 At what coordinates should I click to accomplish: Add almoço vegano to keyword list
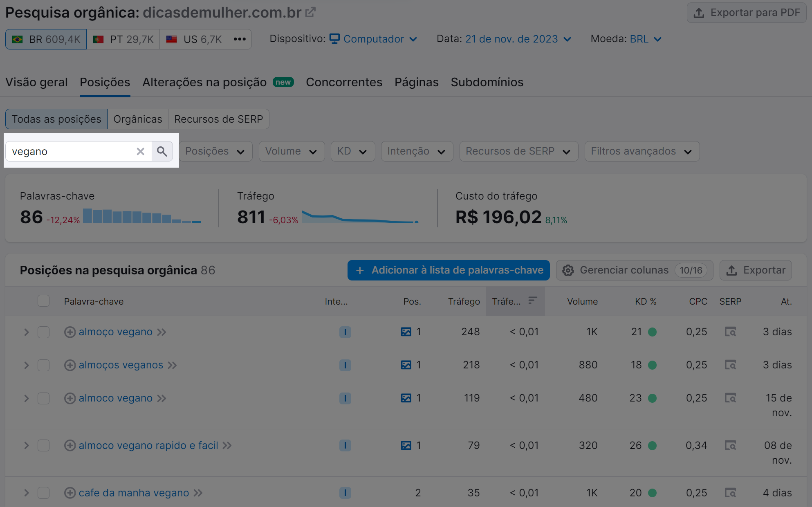click(x=70, y=332)
